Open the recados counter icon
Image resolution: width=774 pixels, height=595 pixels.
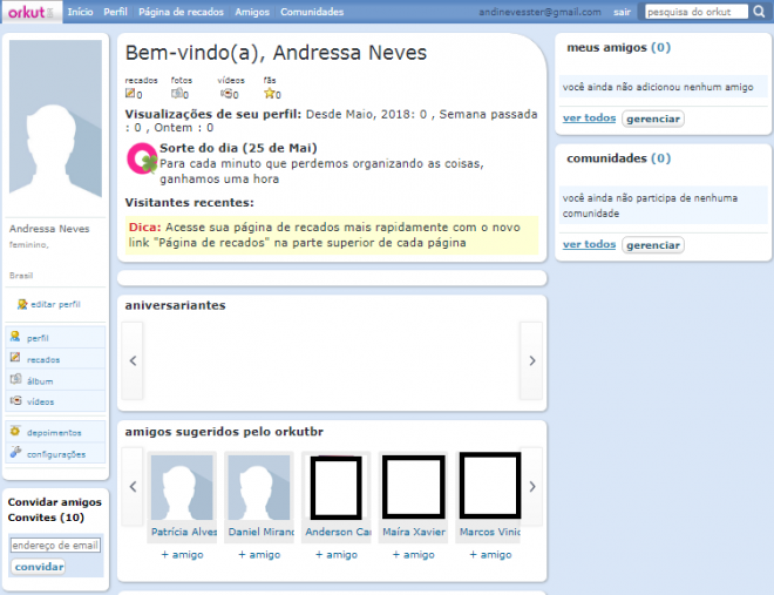click(x=130, y=94)
